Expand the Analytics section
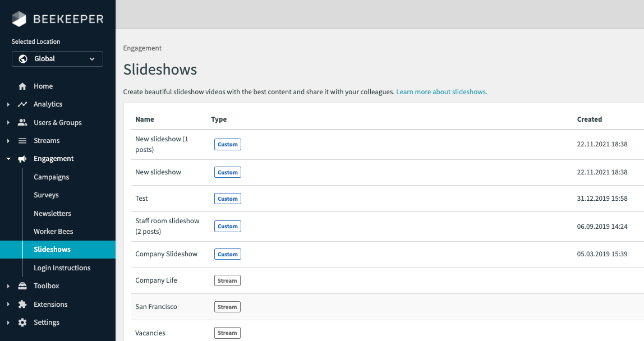The width and height of the screenshot is (644, 341). [x=7, y=104]
